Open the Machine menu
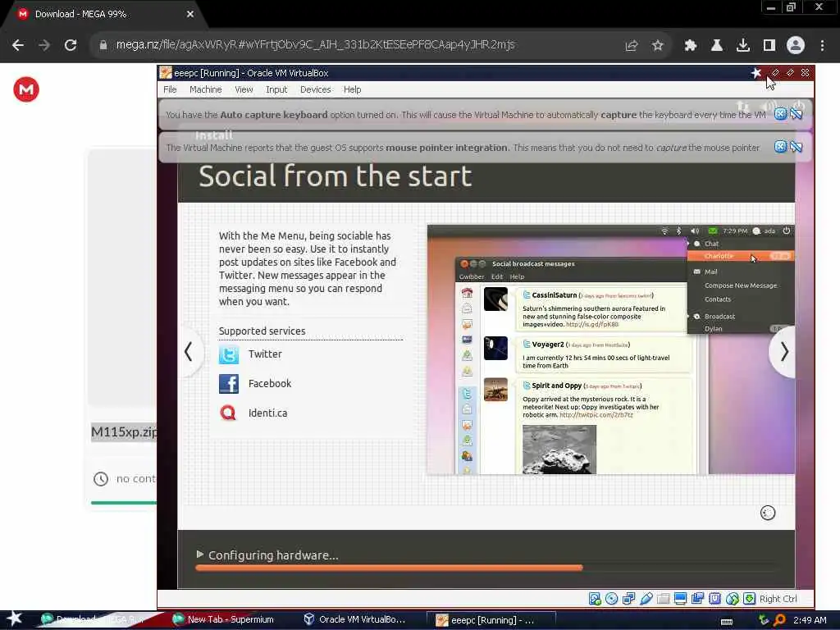Viewport: 840px width, 630px height. point(205,89)
